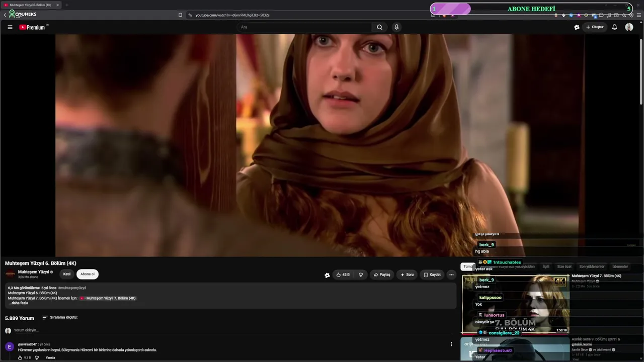644x362 pixels.
Task: Open the Muhteşem Yüzyıl 7. Bölüm (4K) description link
Action: (108, 298)
